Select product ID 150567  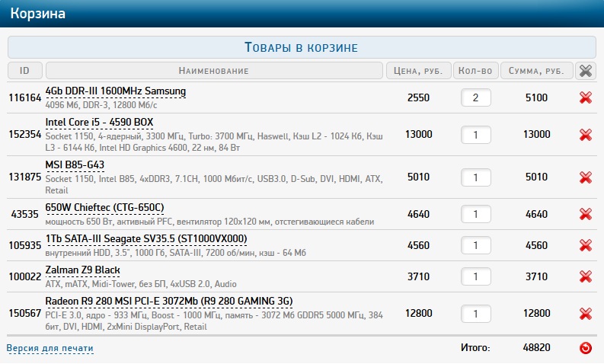25,313
